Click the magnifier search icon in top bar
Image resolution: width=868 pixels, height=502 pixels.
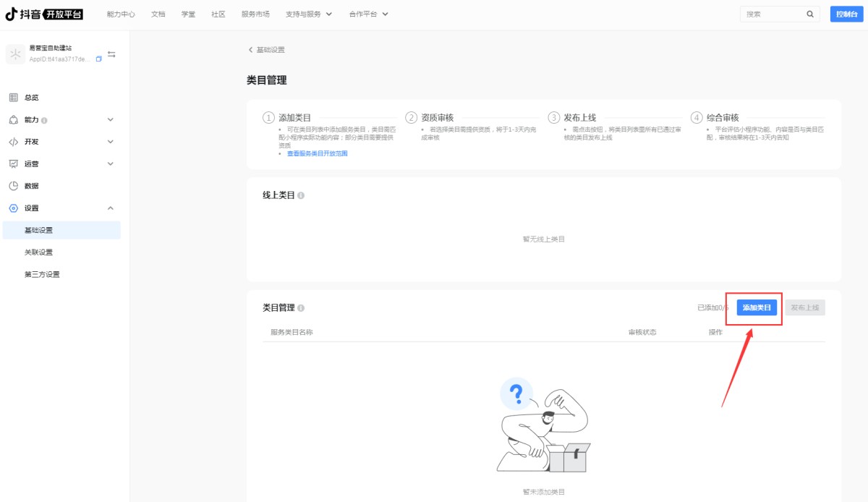[810, 14]
